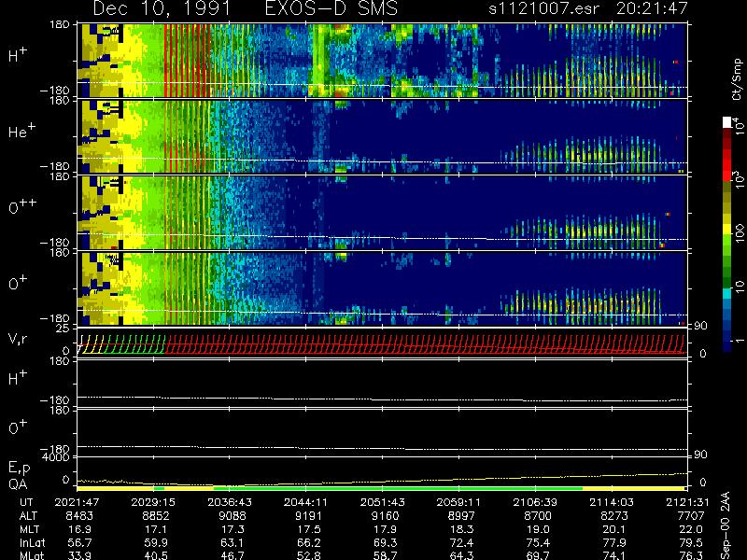Click MLT value '17.5'
Screen dimensions: 747x560
[308, 529]
